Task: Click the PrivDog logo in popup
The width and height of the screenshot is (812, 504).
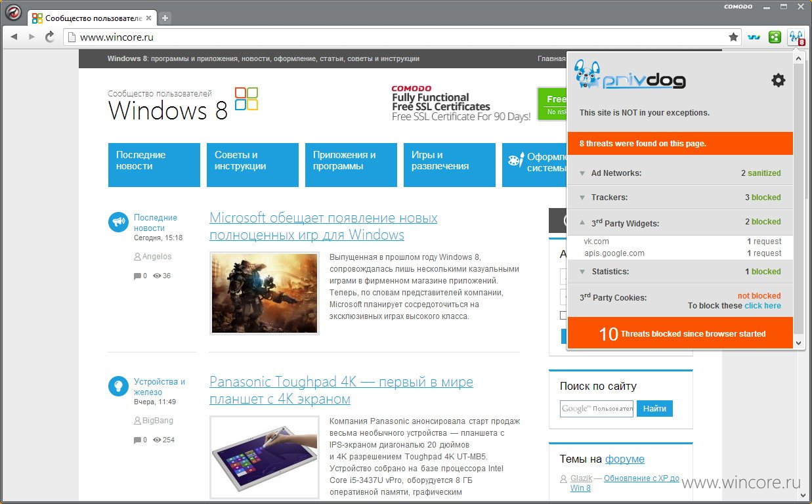Action: [x=630, y=75]
